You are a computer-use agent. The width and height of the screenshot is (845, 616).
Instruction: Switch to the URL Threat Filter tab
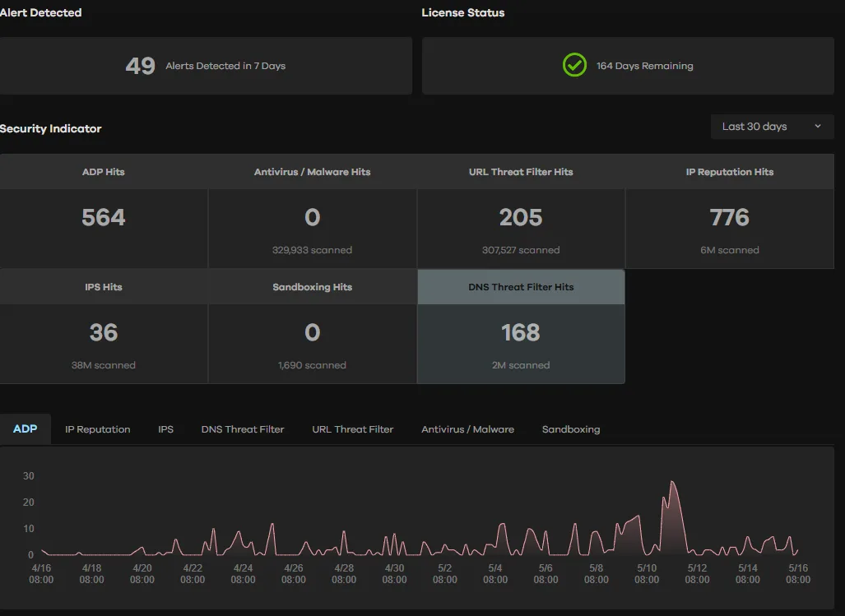(x=353, y=429)
